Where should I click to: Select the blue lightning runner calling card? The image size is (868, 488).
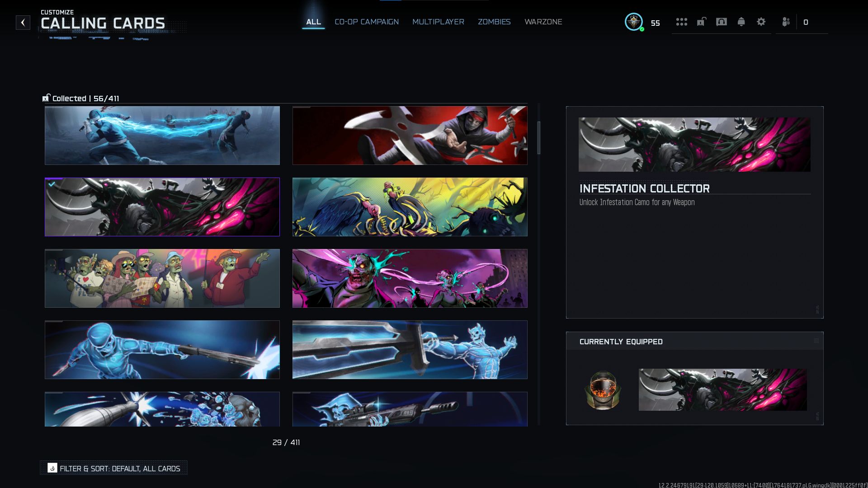pos(162,136)
